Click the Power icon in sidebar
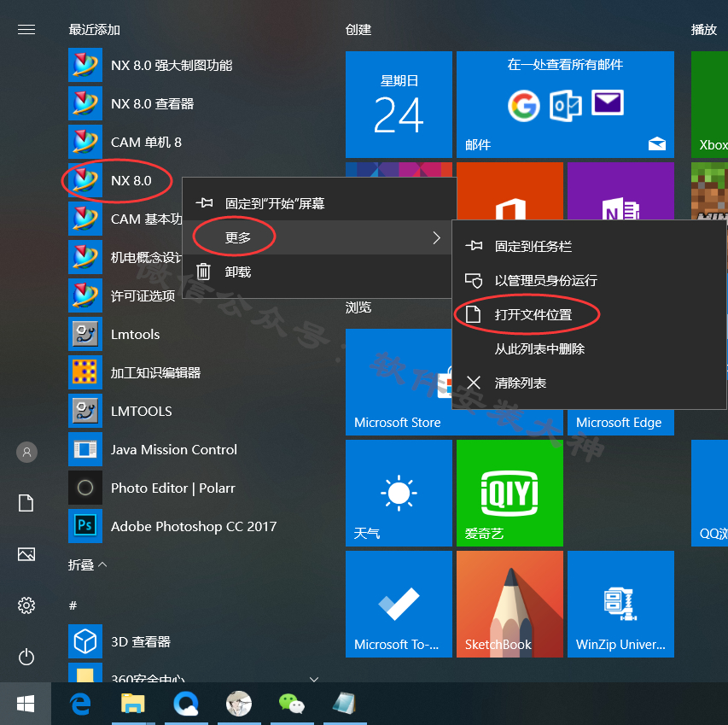The width and height of the screenshot is (728, 725). (26, 657)
